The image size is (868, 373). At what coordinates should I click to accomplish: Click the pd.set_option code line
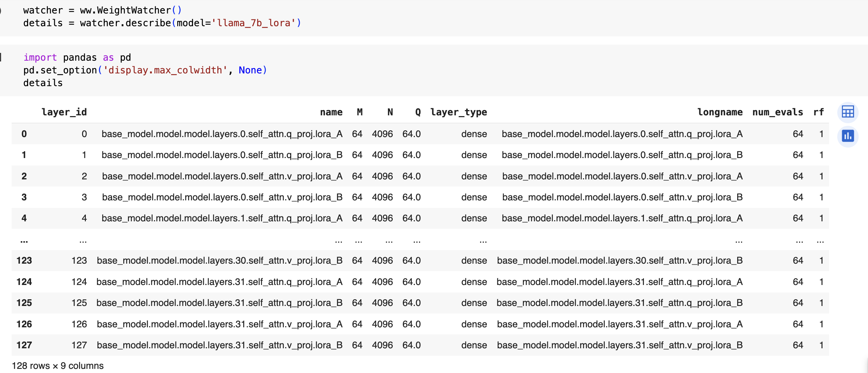tap(145, 70)
